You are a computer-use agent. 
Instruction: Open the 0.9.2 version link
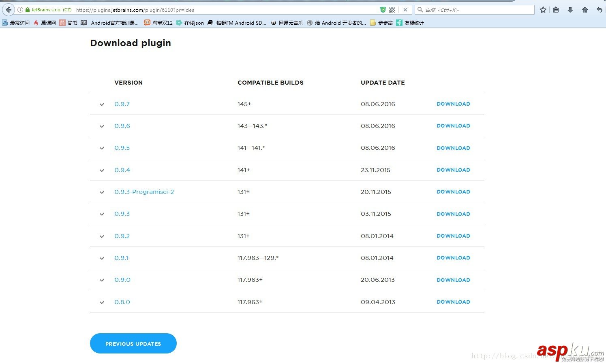coord(122,236)
